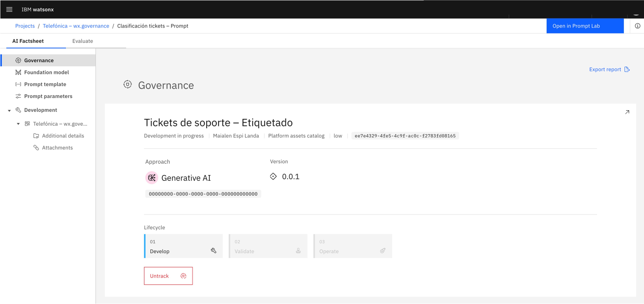Click the icon inside the Untrack button
This screenshot has width=644, height=304.
[184, 276]
